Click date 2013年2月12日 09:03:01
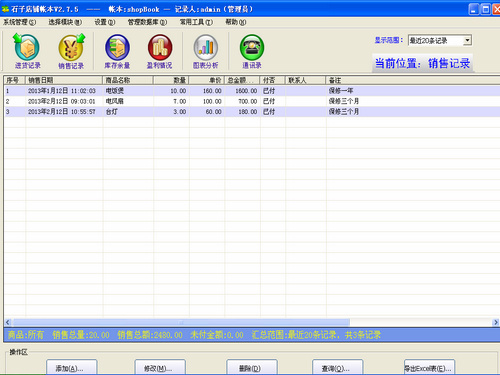The height and width of the screenshot is (375, 500). click(62, 101)
